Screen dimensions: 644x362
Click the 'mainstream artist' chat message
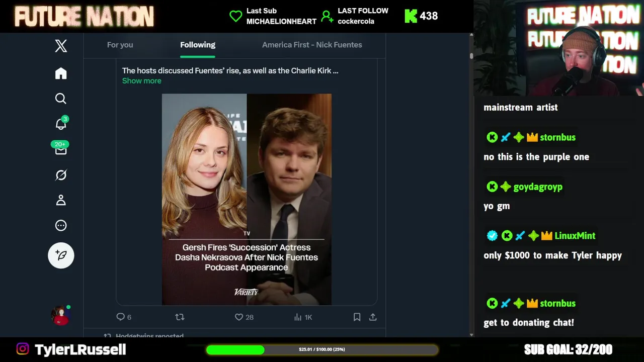pos(521,108)
